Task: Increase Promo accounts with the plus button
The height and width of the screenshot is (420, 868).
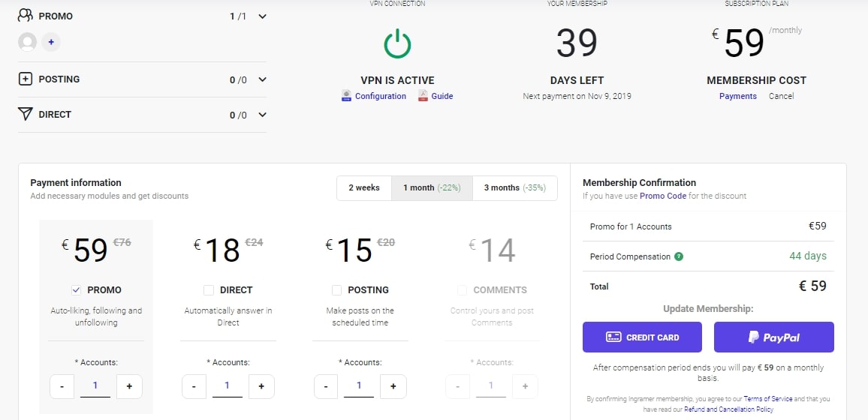Action: (x=130, y=386)
